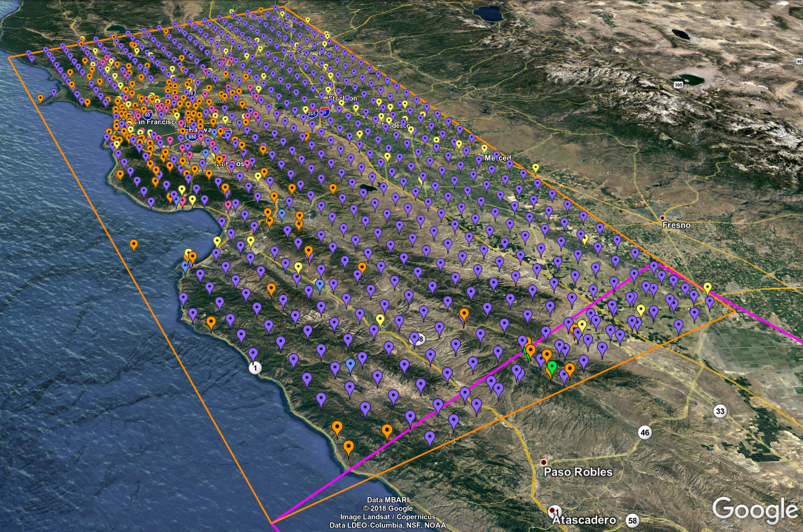Click the Stockton city label
This screenshot has height=532, width=803.
(342, 99)
